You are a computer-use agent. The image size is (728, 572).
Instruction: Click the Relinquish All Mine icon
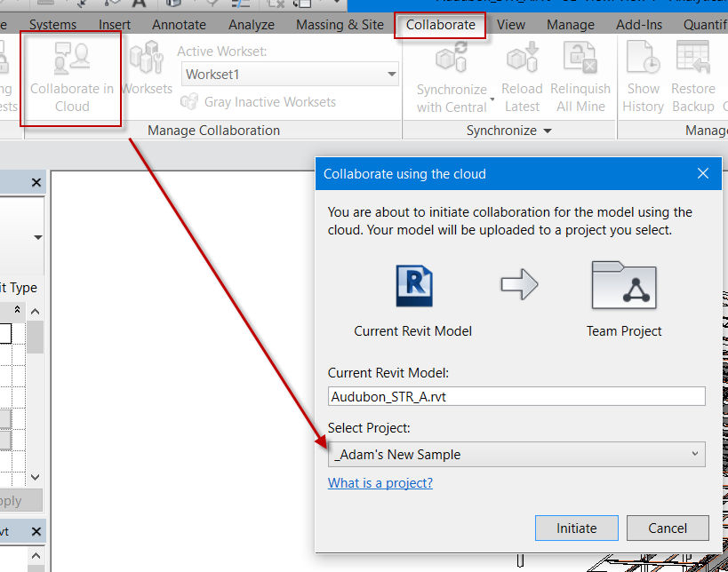[580, 57]
